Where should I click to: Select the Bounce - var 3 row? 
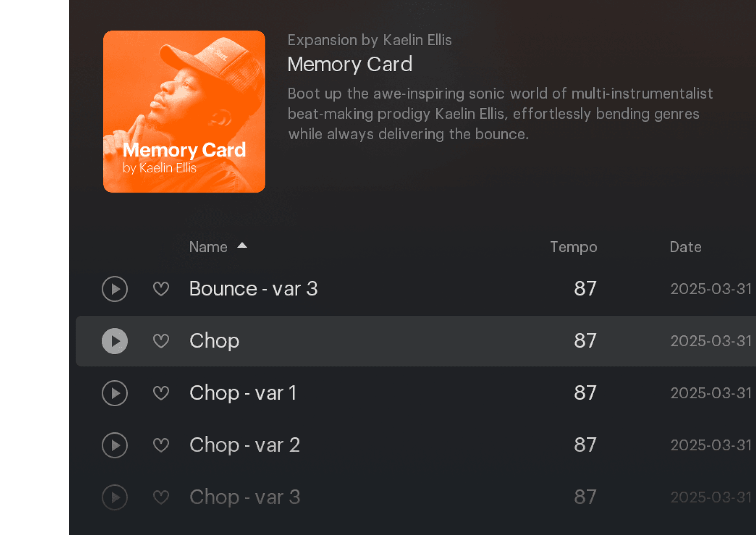[x=394, y=289]
